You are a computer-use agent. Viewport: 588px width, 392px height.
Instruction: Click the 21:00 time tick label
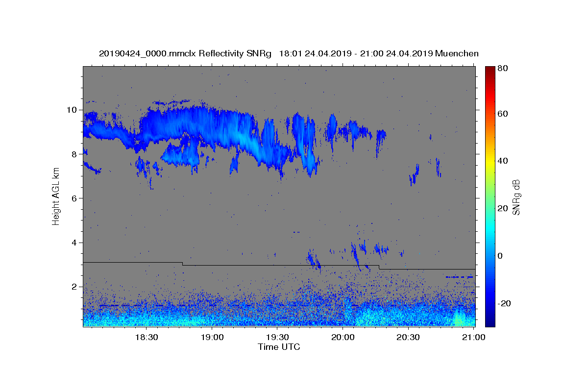(473, 337)
